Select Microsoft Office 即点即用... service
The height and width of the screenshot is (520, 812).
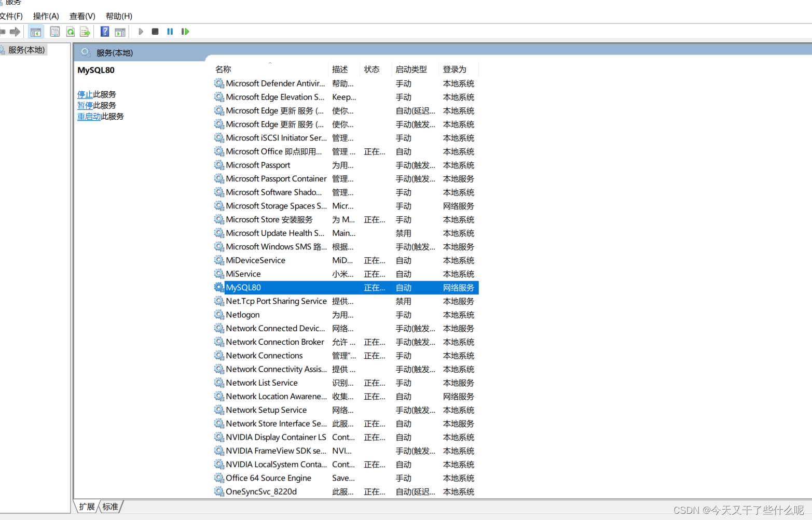(x=274, y=151)
